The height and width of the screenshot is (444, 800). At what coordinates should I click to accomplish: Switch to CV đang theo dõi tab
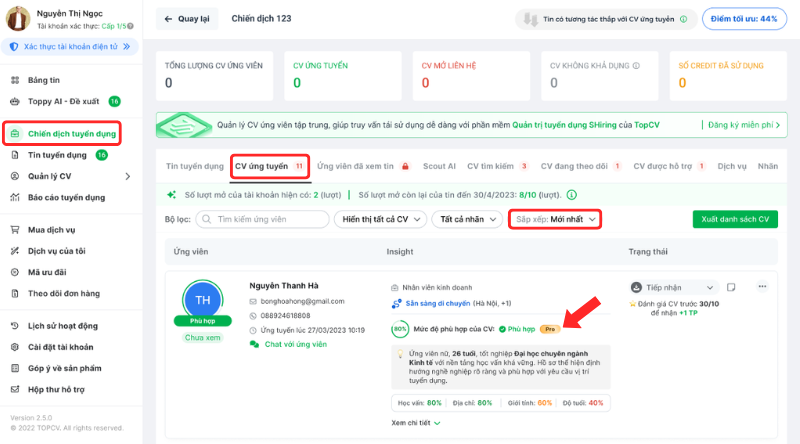[581, 166]
